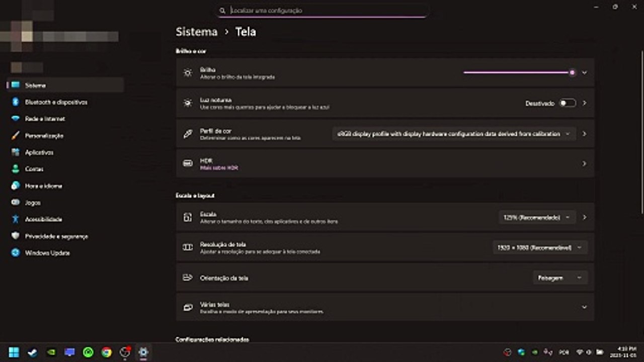Select the Personalização paintbrush icon
The width and height of the screenshot is (644, 362).
click(x=16, y=136)
